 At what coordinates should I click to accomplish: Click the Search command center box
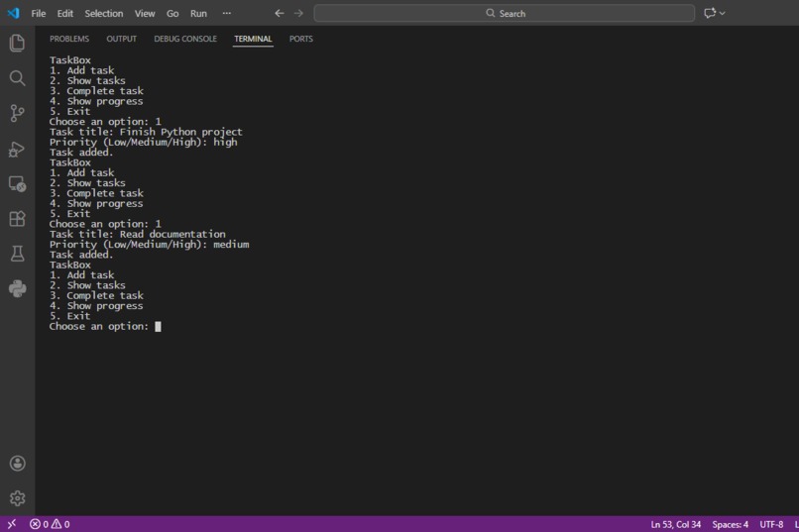pyautogui.click(x=505, y=13)
